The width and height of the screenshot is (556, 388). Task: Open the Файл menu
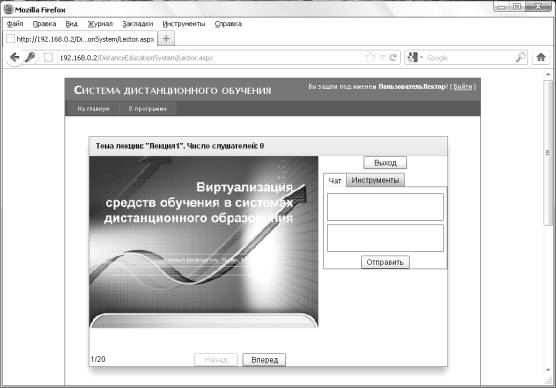tap(15, 24)
